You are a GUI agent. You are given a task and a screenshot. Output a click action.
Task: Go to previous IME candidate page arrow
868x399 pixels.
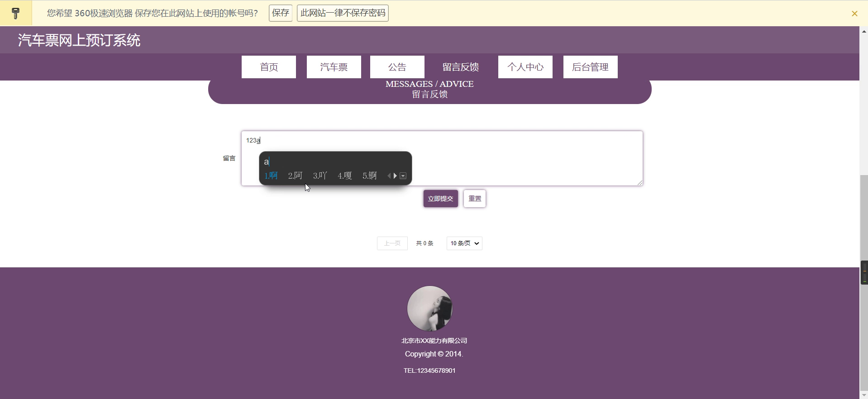[x=389, y=176]
